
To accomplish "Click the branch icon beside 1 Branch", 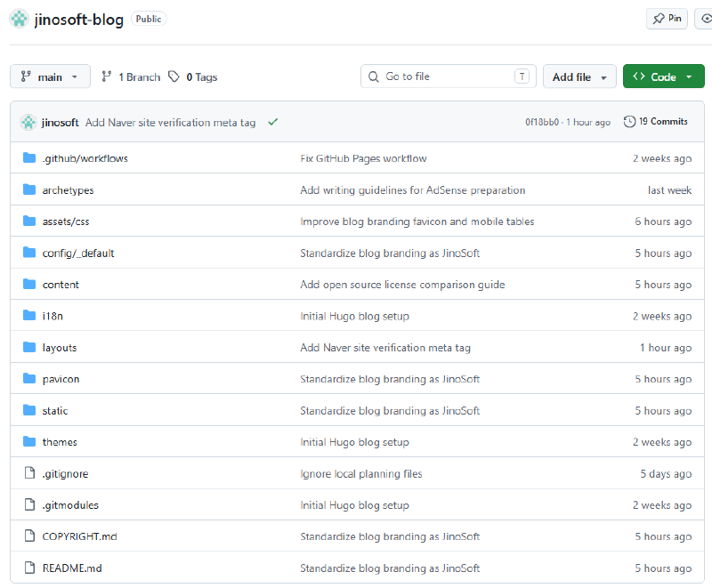I will point(106,77).
